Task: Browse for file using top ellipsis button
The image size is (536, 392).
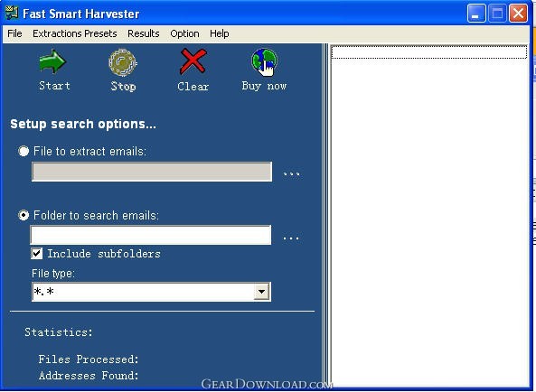Action: (292, 173)
